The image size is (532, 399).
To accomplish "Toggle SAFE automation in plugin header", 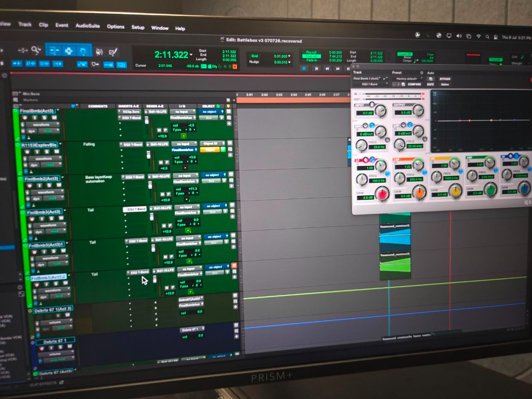I will [431, 84].
